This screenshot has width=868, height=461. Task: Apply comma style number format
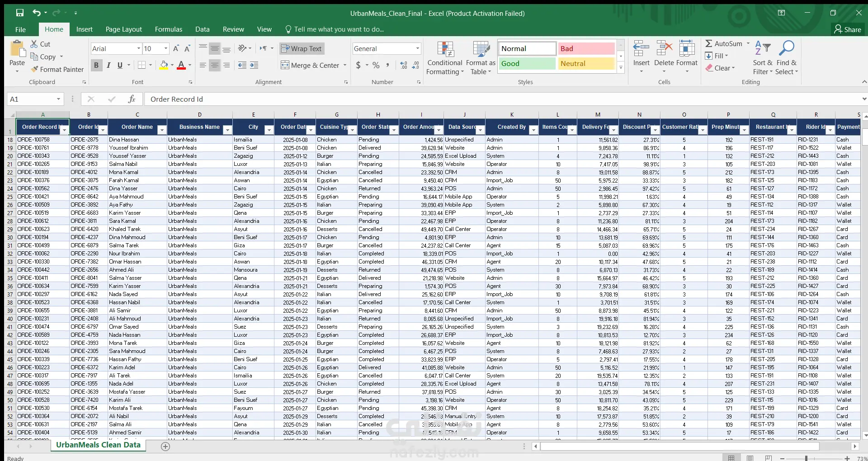(x=387, y=65)
